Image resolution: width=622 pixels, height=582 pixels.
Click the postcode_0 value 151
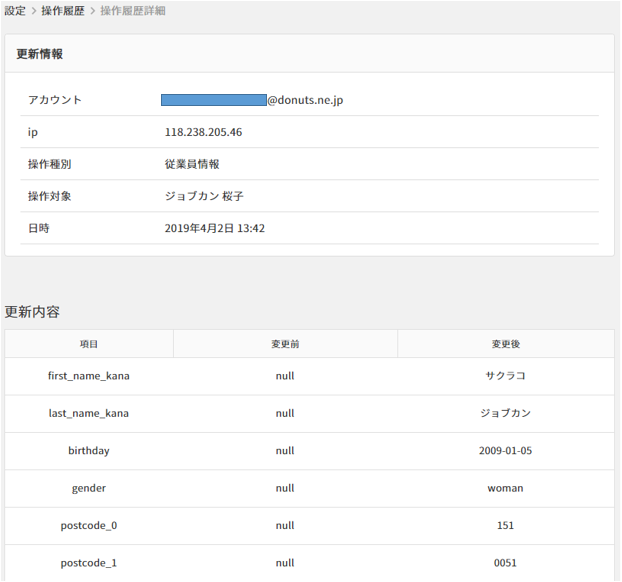click(505, 526)
